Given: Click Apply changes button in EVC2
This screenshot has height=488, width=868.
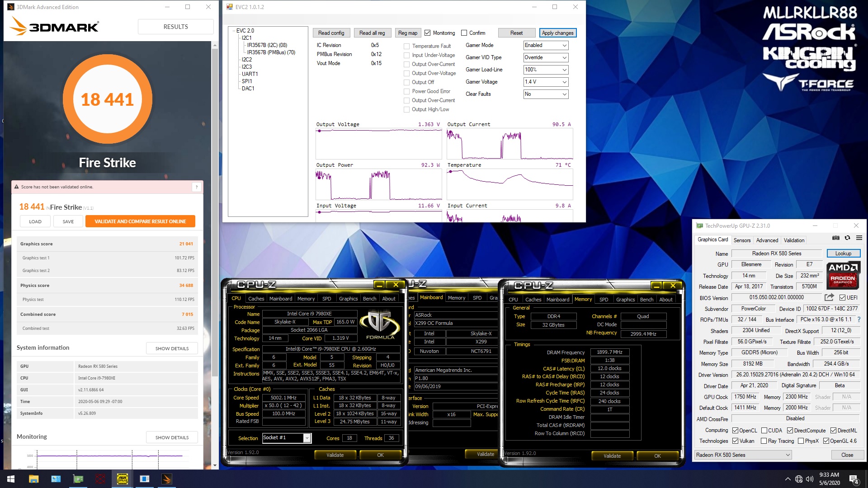Looking at the screenshot, I should 557,33.
